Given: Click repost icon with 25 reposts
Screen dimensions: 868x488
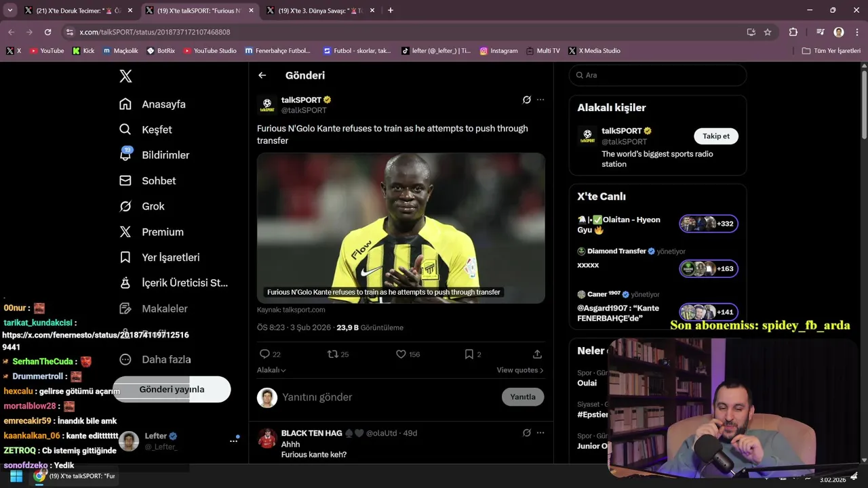Looking at the screenshot, I should point(332,354).
